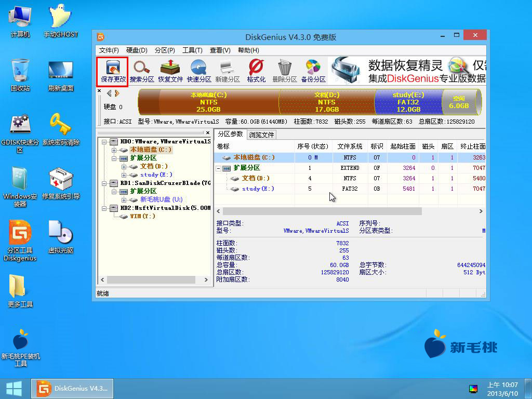Open the 查看(V) menu
Viewport: 532px width, 399px height.
(x=220, y=50)
